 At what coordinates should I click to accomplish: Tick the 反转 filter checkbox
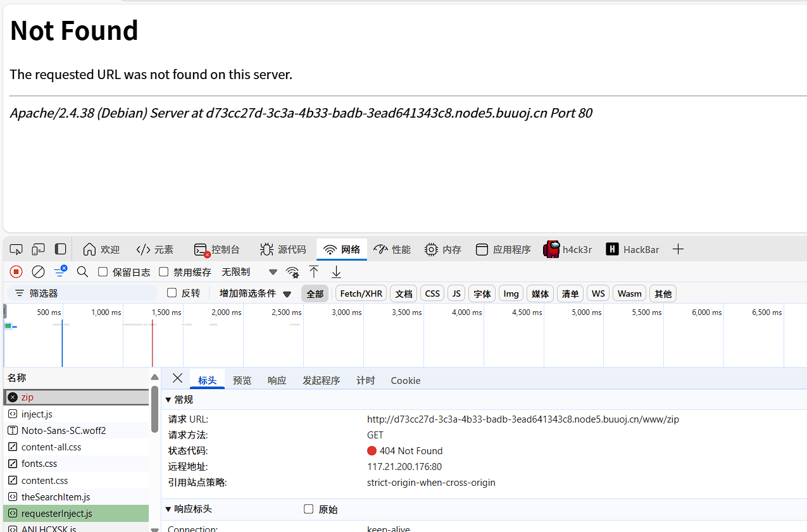[x=172, y=293]
